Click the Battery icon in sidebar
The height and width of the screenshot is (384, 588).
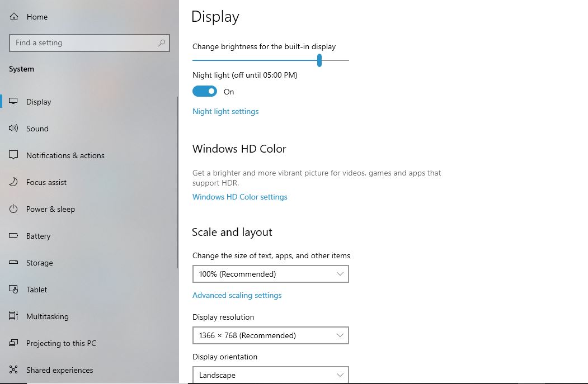click(x=13, y=235)
